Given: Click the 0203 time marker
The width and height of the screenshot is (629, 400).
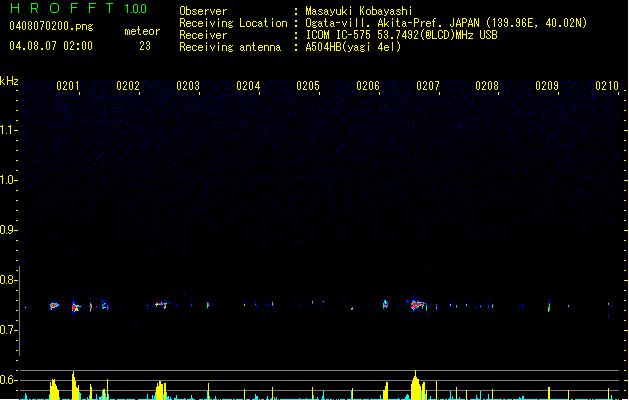Looking at the screenshot, I should (188, 86).
